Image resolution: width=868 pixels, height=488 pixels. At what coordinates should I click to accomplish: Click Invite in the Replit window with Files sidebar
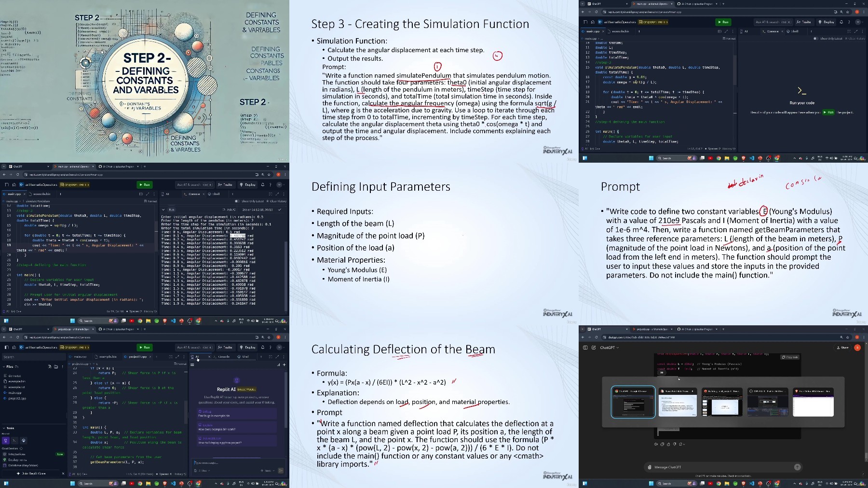(x=226, y=347)
